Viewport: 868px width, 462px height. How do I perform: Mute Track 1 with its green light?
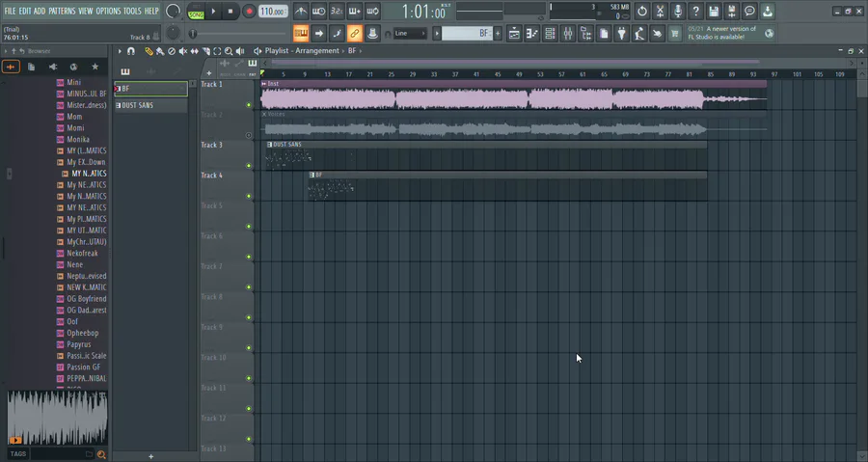(249, 104)
